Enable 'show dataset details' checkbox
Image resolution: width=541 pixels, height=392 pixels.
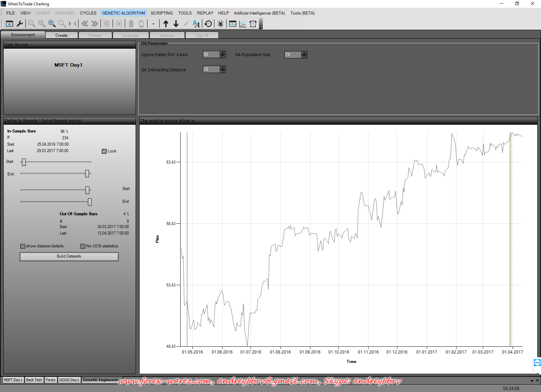23,246
